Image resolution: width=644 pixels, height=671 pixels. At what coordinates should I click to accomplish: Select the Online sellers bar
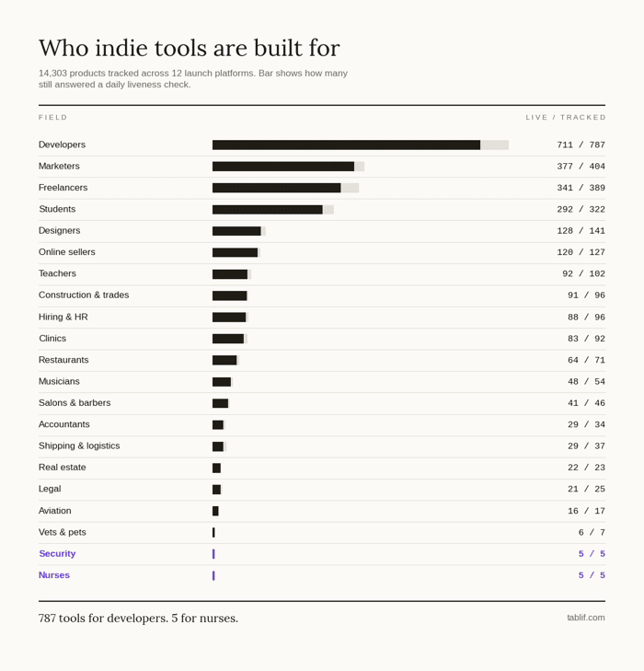click(x=236, y=252)
